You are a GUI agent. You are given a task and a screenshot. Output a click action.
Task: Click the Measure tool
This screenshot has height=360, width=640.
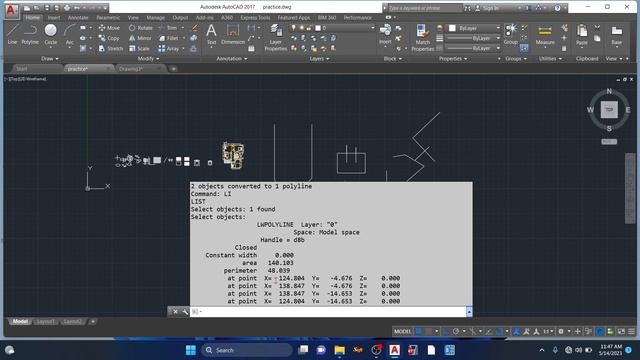pyautogui.click(x=545, y=35)
